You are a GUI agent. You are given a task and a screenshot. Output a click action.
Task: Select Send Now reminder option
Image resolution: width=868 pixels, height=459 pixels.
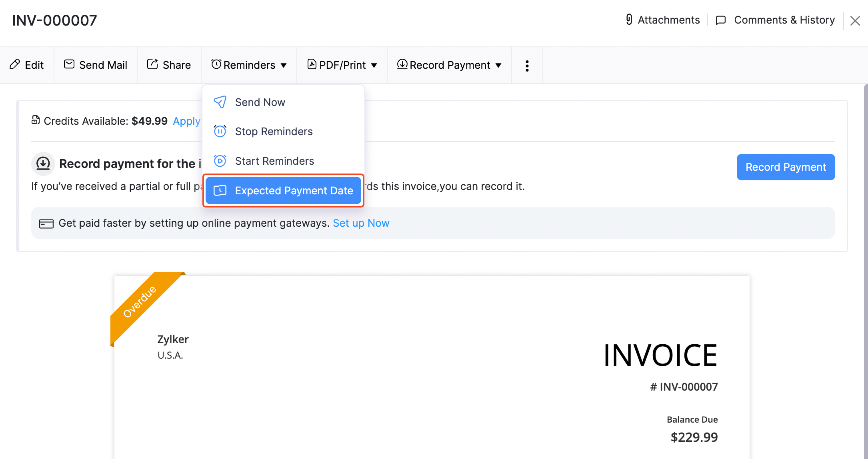(x=260, y=102)
